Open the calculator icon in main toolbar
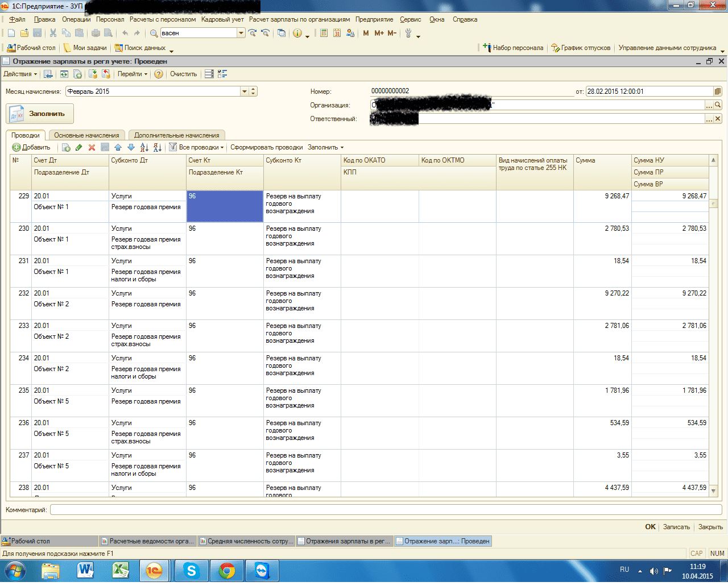Image resolution: width=728 pixels, height=586 pixels. tap(324, 34)
